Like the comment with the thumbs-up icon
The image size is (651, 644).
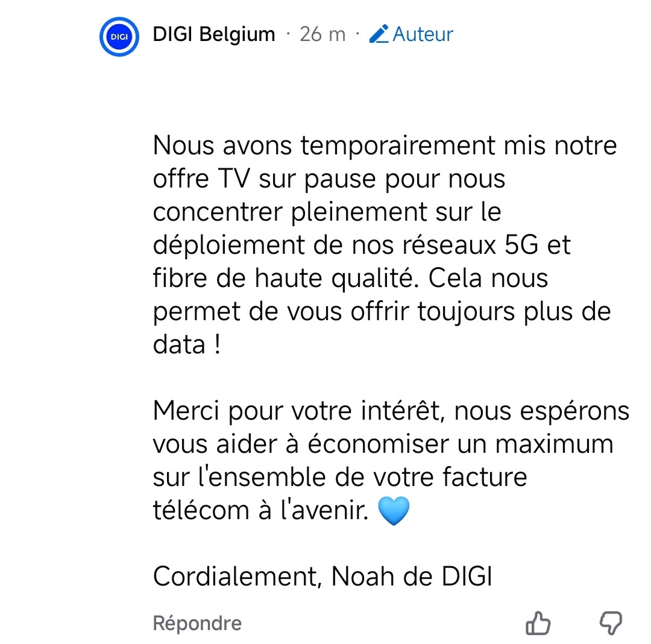[538, 623]
